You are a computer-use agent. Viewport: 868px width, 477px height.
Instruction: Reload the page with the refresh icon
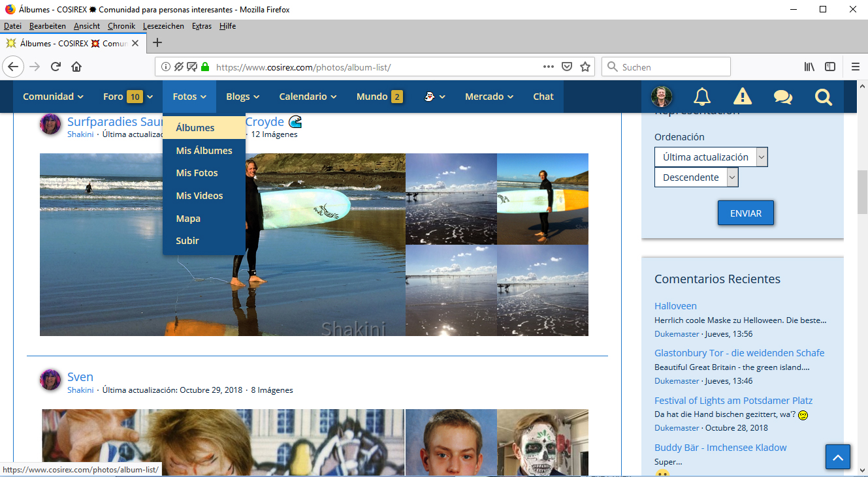56,67
